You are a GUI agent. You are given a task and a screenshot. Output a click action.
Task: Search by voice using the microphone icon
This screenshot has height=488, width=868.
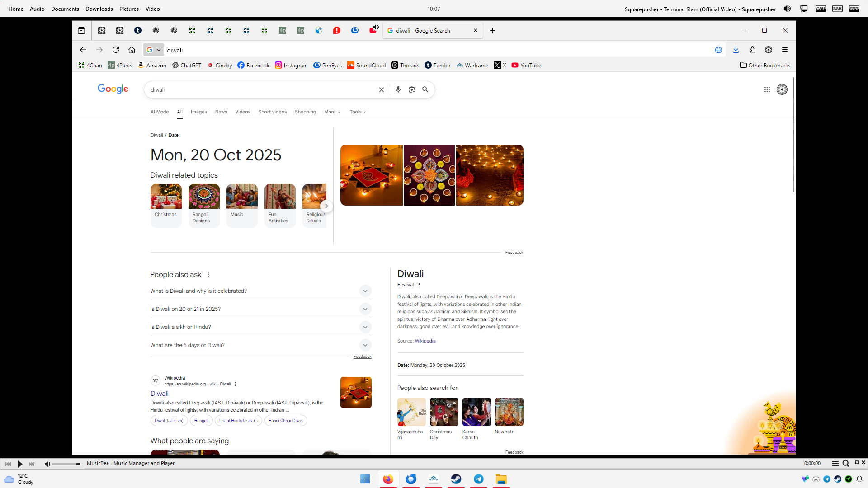tap(398, 89)
